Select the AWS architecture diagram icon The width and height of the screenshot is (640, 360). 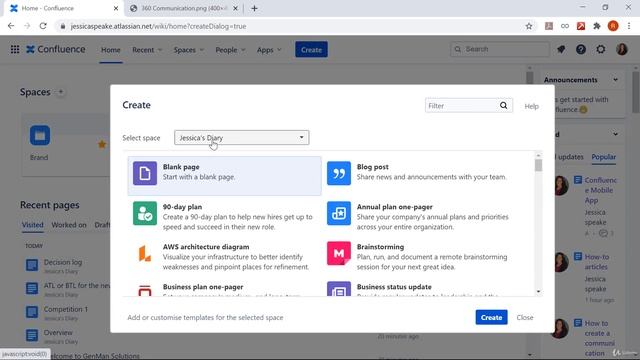click(x=144, y=253)
